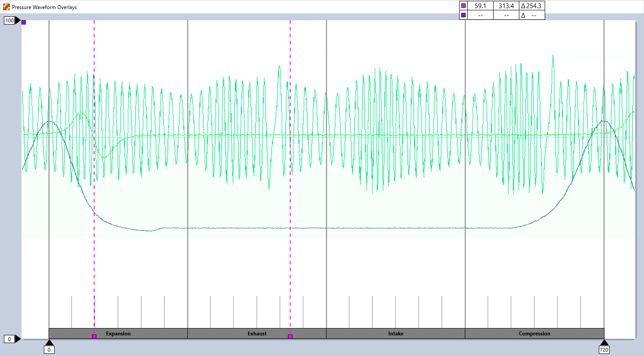Viewport: 644px width, 356px height.
Task: Click the black arrow beside the bottom 0 label
Action: [x=17, y=338]
